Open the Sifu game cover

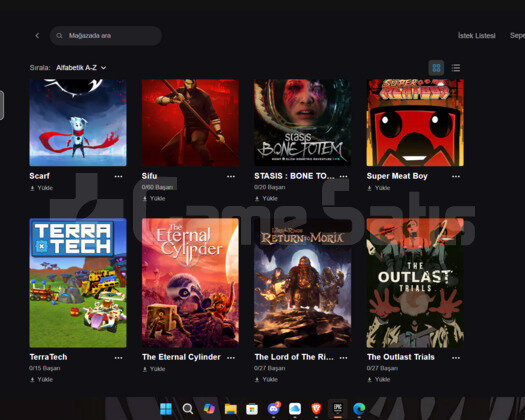[190, 123]
